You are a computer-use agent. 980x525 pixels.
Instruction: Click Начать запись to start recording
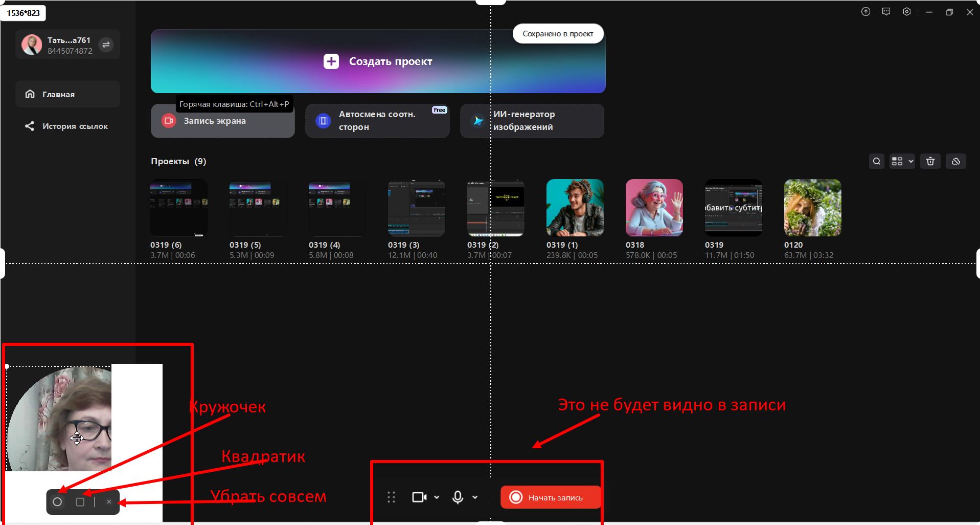[x=551, y=497]
